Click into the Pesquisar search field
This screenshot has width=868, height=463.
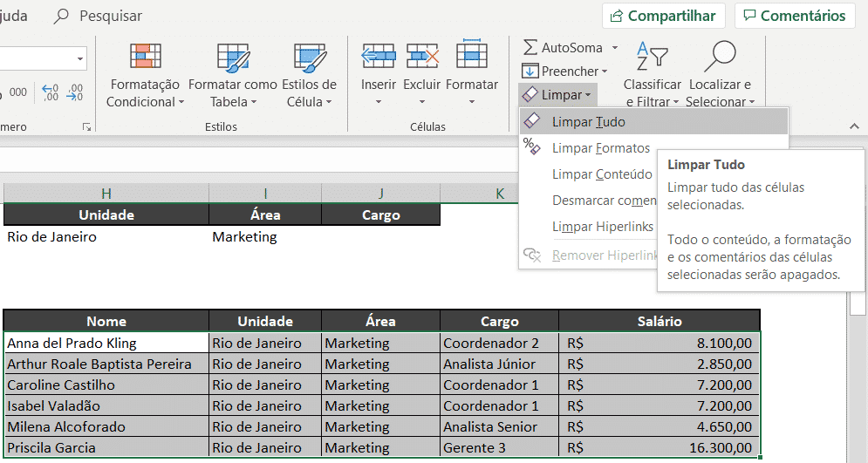pos(111,16)
